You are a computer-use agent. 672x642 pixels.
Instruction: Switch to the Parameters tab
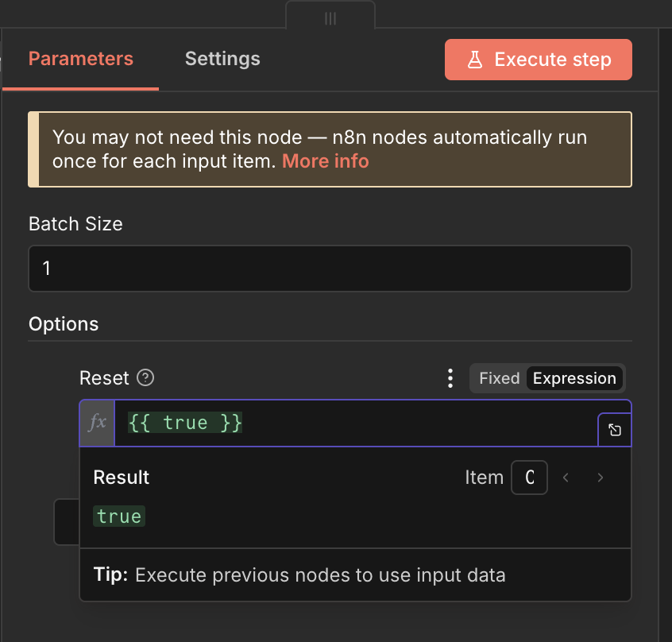click(81, 59)
